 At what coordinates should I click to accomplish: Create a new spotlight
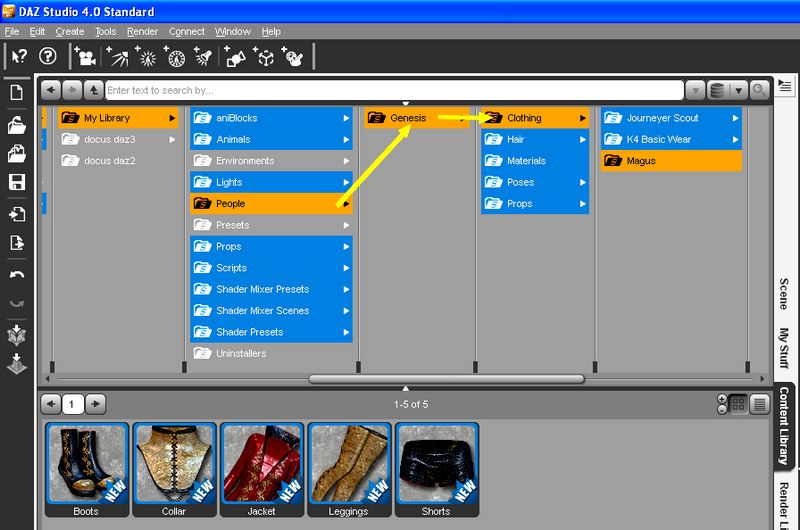click(x=203, y=57)
